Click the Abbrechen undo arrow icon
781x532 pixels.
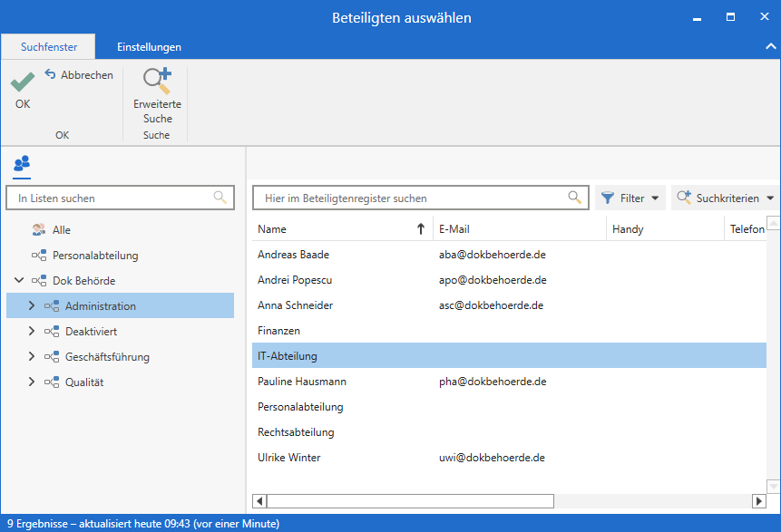(x=51, y=75)
